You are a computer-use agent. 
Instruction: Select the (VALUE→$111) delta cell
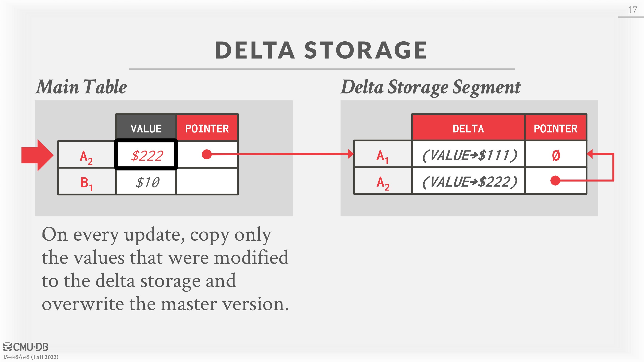click(468, 155)
